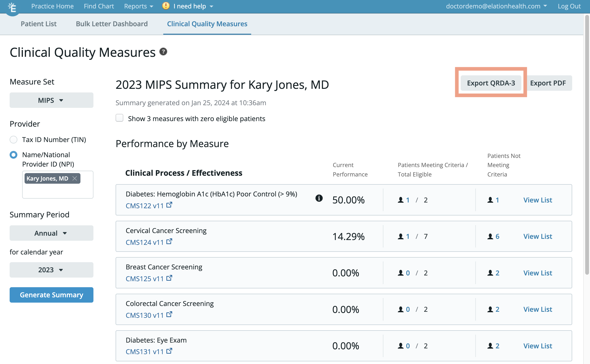590x364 pixels.
Task: Select Clinical Quality Measures tab
Action: [x=207, y=24]
